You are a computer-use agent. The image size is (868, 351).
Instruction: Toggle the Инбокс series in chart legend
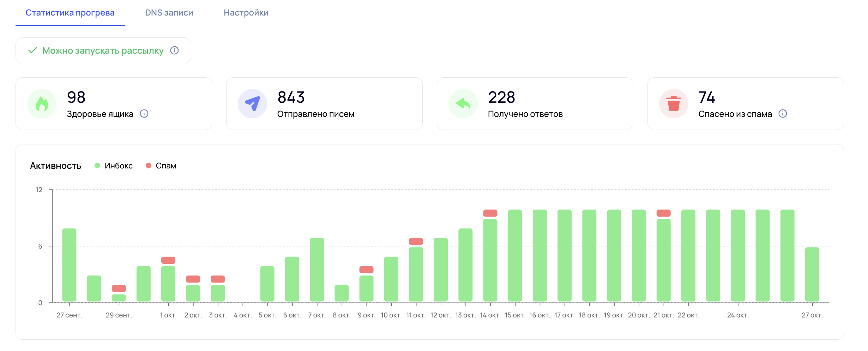pyautogui.click(x=114, y=166)
